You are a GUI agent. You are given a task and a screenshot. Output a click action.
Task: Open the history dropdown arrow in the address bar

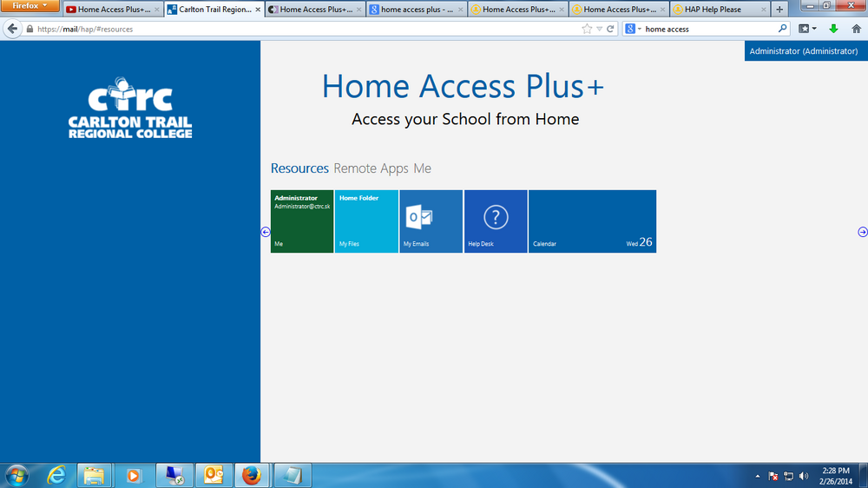tap(600, 29)
